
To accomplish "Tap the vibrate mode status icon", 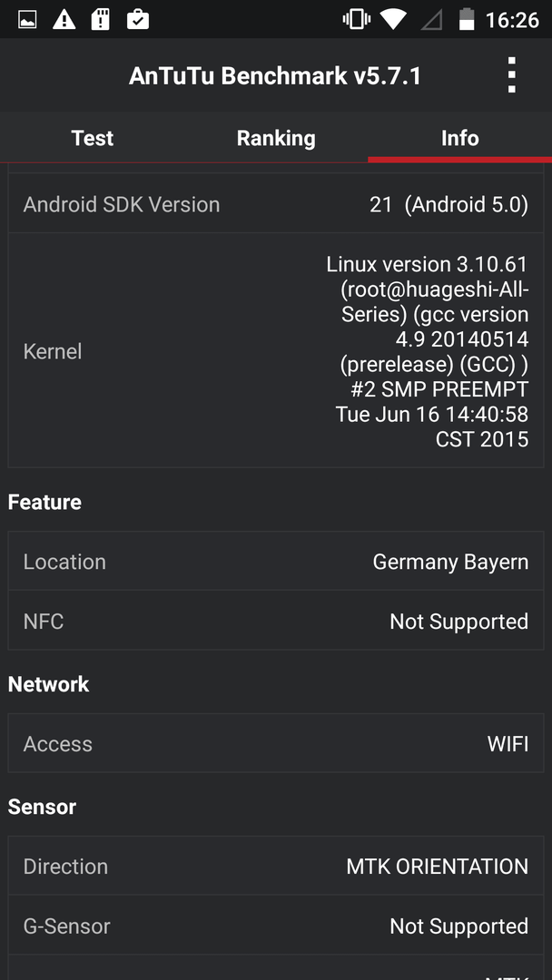I will pyautogui.click(x=357, y=20).
